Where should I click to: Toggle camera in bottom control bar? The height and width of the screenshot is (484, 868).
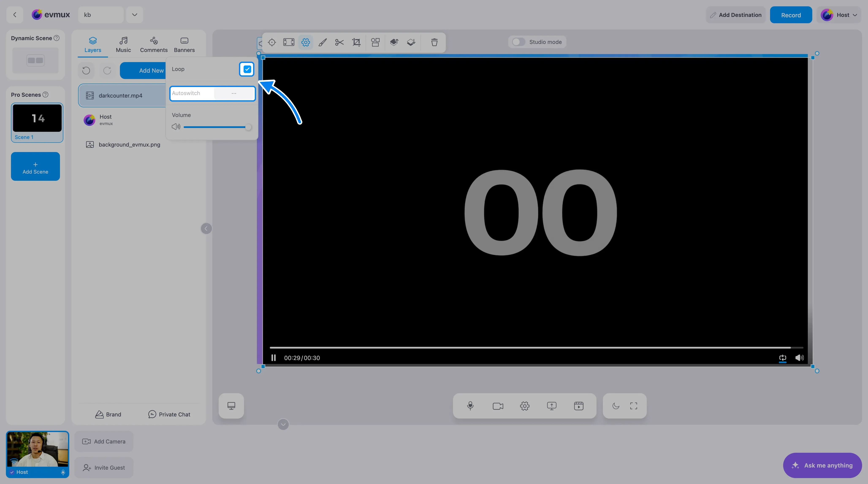click(498, 406)
